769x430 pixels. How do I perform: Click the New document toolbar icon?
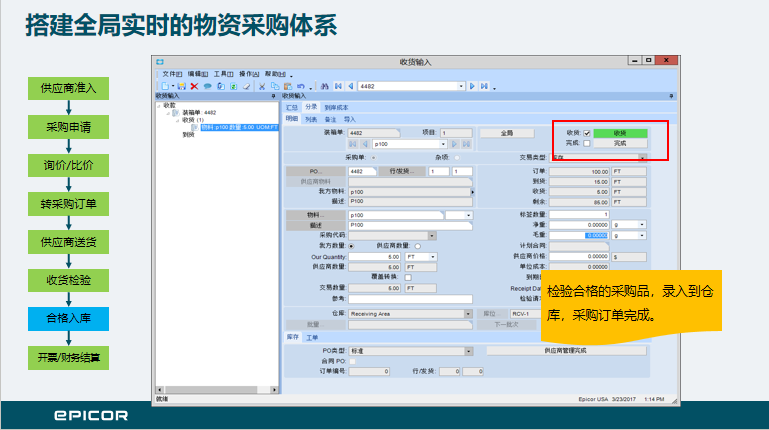[165, 86]
